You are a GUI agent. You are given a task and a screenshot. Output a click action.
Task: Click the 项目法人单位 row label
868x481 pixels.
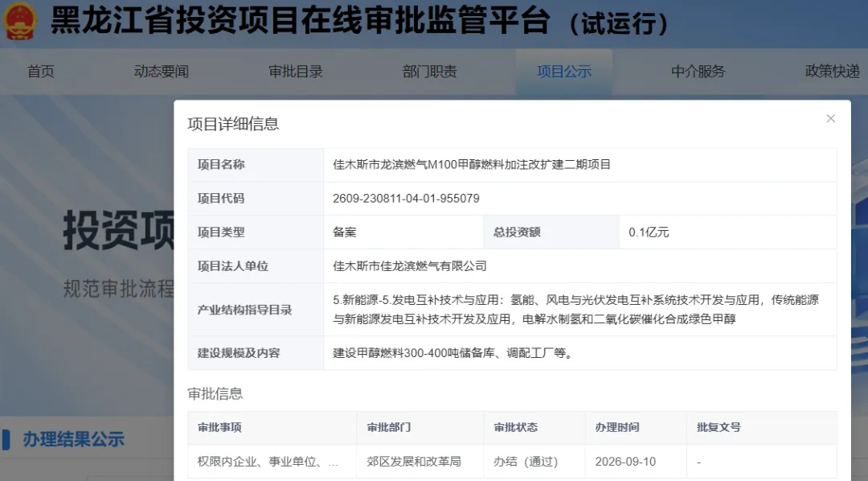point(232,266)
